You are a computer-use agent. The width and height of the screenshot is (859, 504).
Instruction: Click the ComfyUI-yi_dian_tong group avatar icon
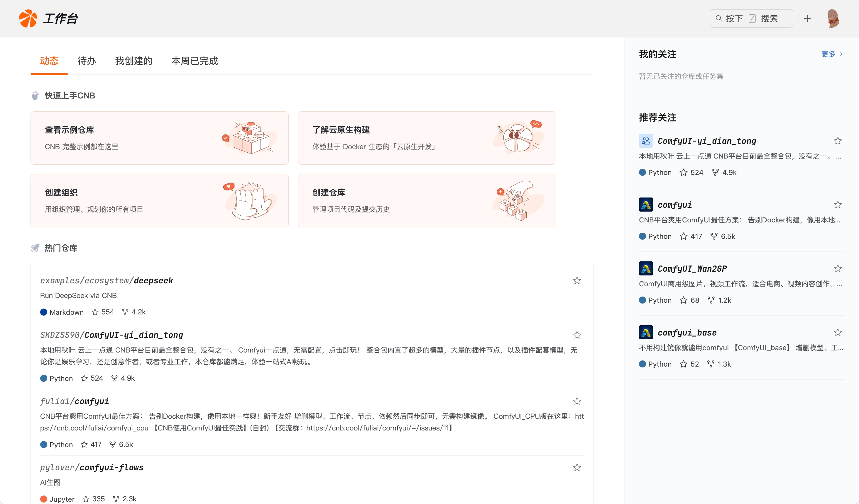pos(646,141)
